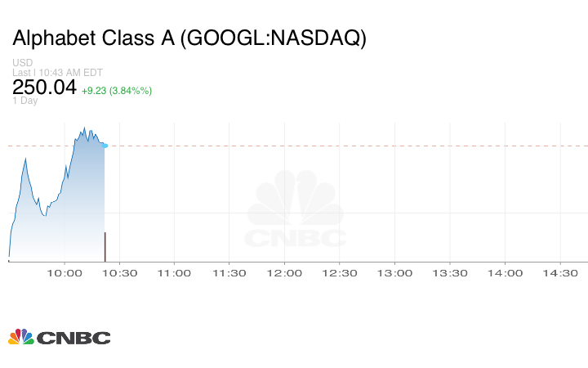Viewport: 588px width, 368px height.
Task: Click the faded CNBC watermark in the chart
Action: click(x=296, y=211)
